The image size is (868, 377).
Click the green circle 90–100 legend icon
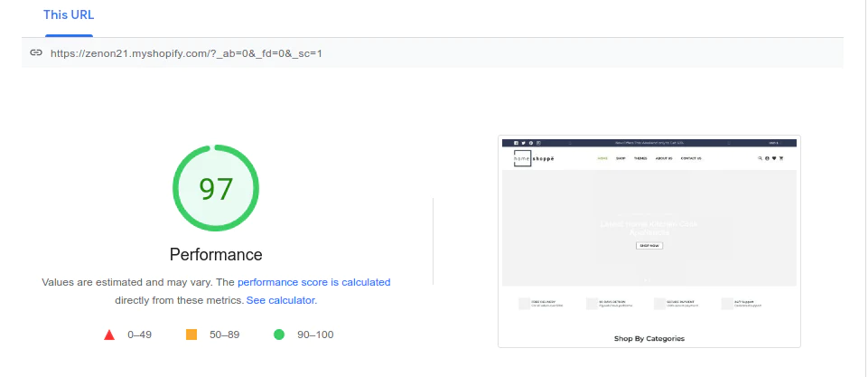coord(279,335)
